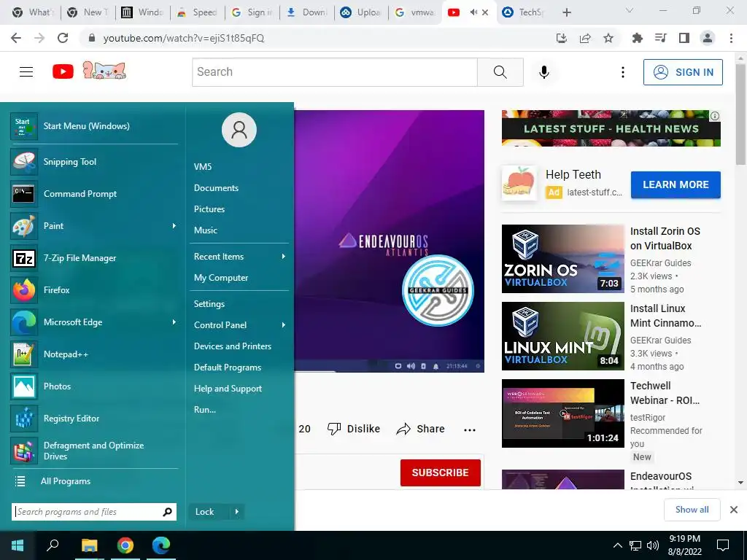Close the downloads bar with X

(x=734, y=510)
